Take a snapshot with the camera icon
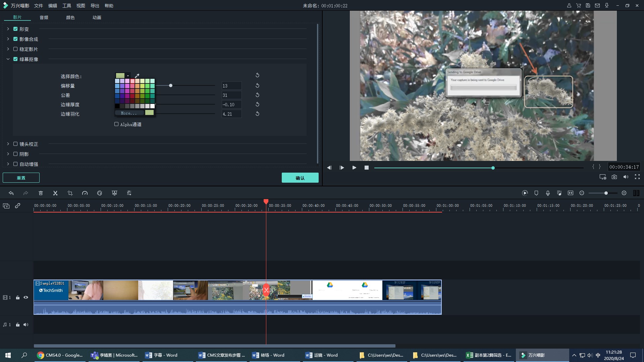Image resolution: width=644 pixels, height=362 pixels. tap(614, 177)
